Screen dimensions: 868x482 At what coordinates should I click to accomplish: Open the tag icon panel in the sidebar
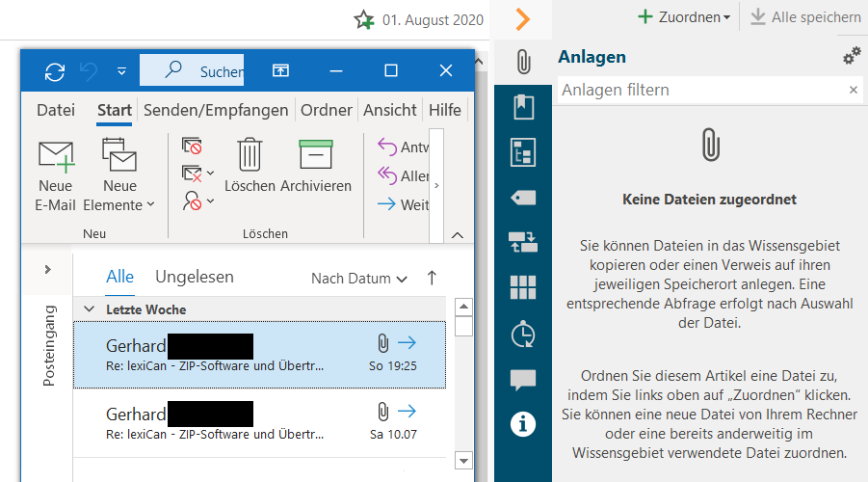(522, 198)
